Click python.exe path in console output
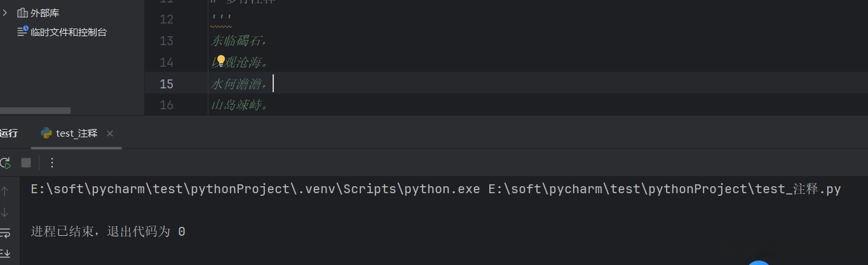The height and width of the screenshot is (265, 868). click(255, 189)
